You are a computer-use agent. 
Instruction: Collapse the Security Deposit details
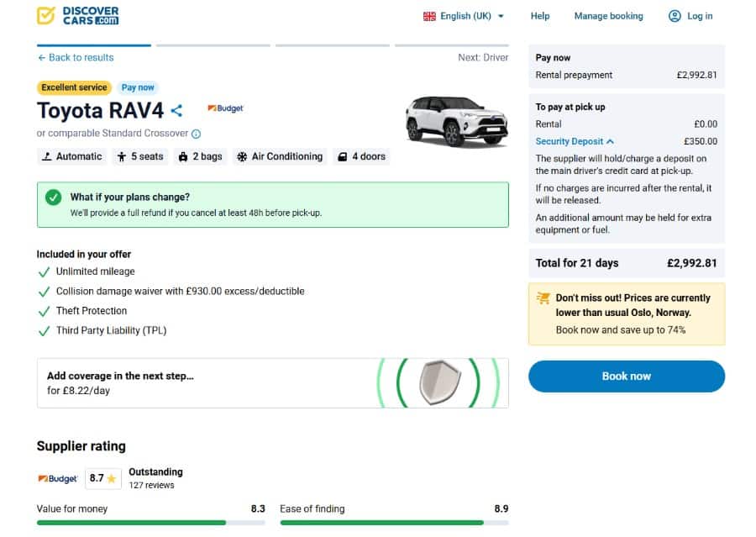[575, 141]
